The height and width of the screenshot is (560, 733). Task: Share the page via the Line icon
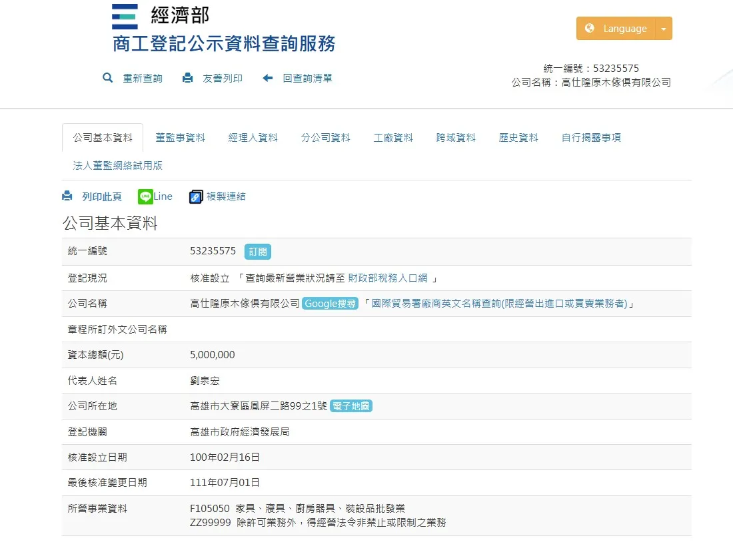(145, 196)
